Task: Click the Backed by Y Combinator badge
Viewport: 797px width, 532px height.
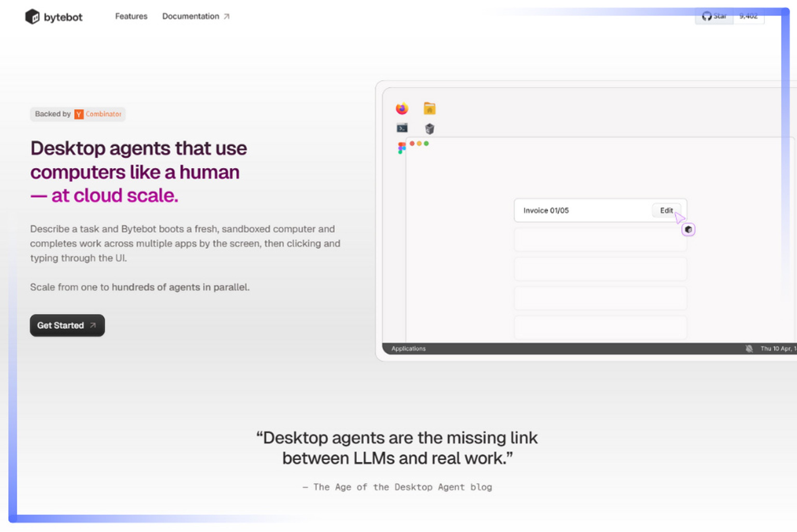Action: 78,114
